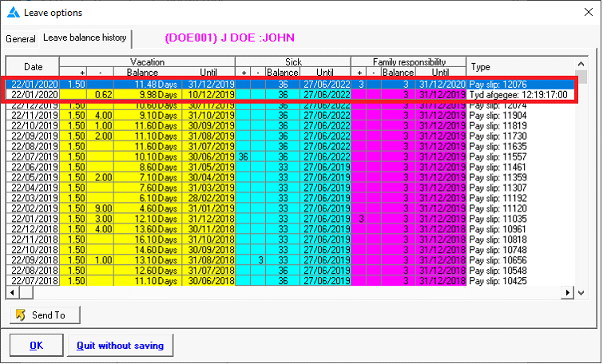
Task: Select row with Pay slip: 11461
Action: (x=291, y=167)
